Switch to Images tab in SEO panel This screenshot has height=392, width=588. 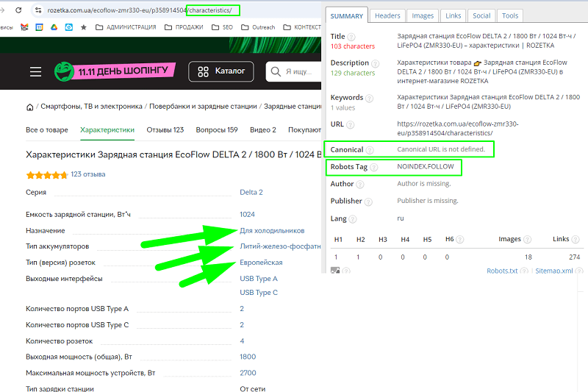[x=423, y=15]
